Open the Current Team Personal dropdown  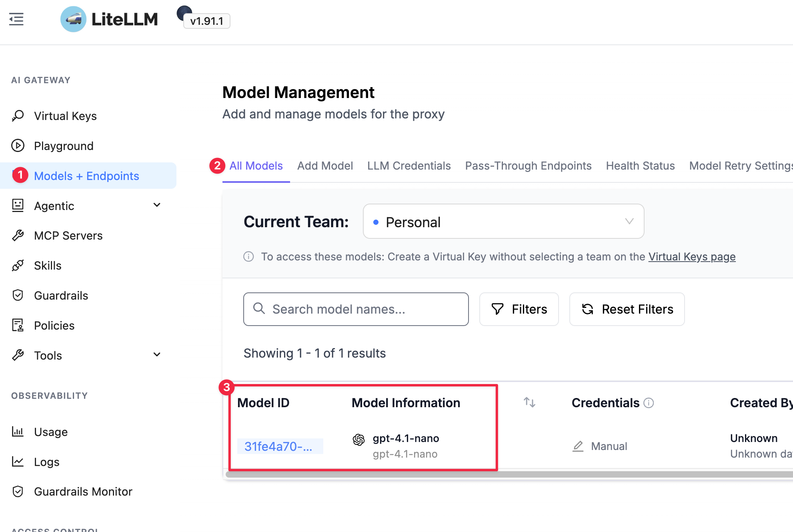(x=503, y=222)
